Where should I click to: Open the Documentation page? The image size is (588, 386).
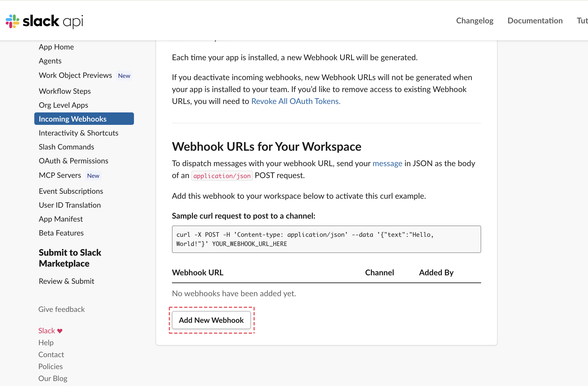(535, 21)
